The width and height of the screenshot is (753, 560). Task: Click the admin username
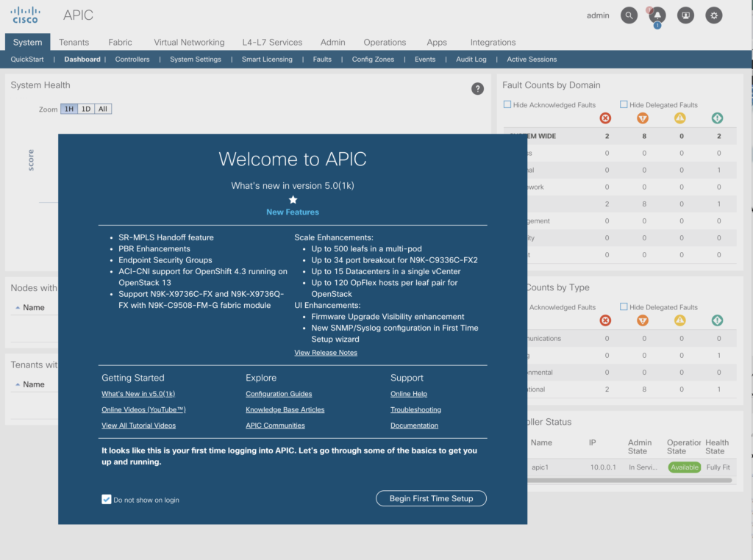click(598, 15)
